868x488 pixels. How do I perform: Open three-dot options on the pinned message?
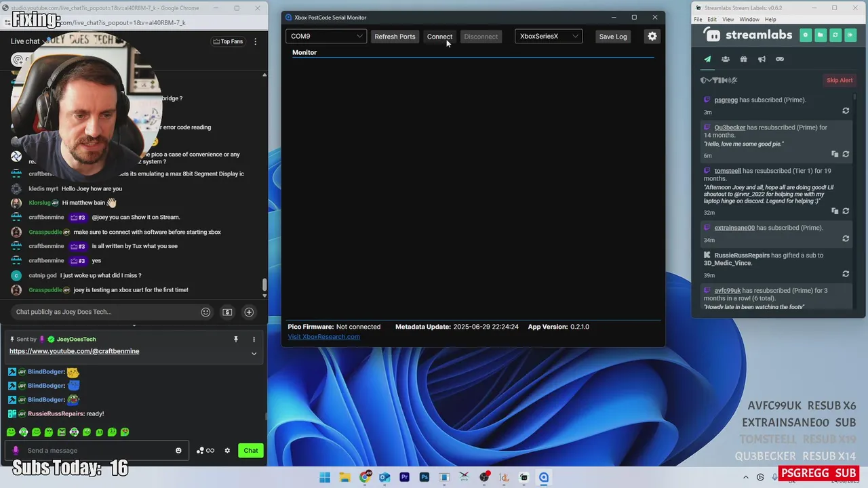tap(254, 339)
